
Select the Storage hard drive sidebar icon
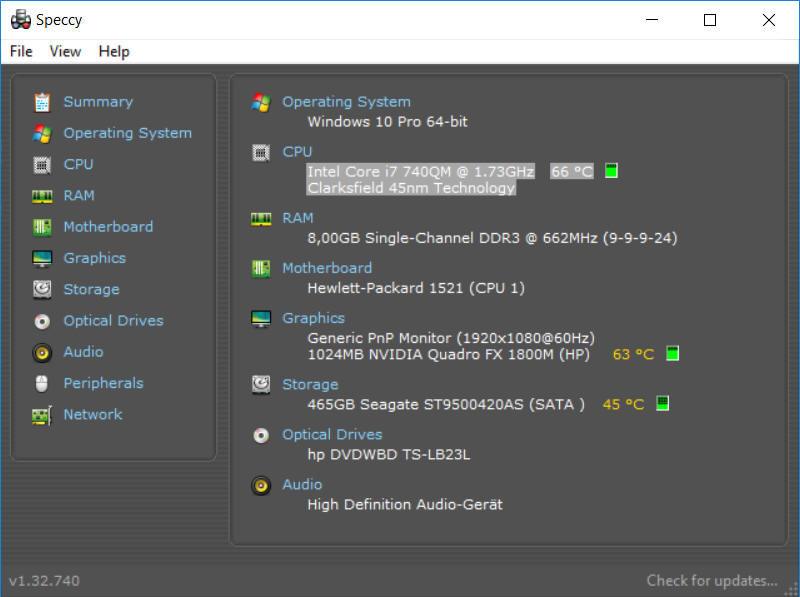42,289
